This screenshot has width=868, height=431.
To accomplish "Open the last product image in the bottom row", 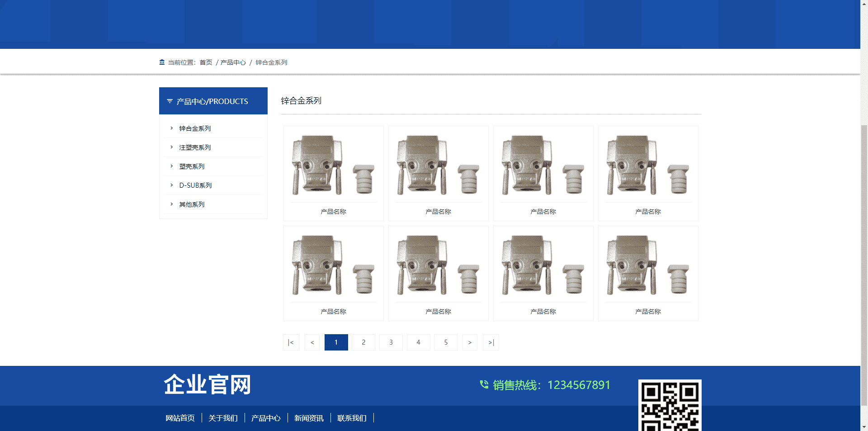I will (648, 265).
